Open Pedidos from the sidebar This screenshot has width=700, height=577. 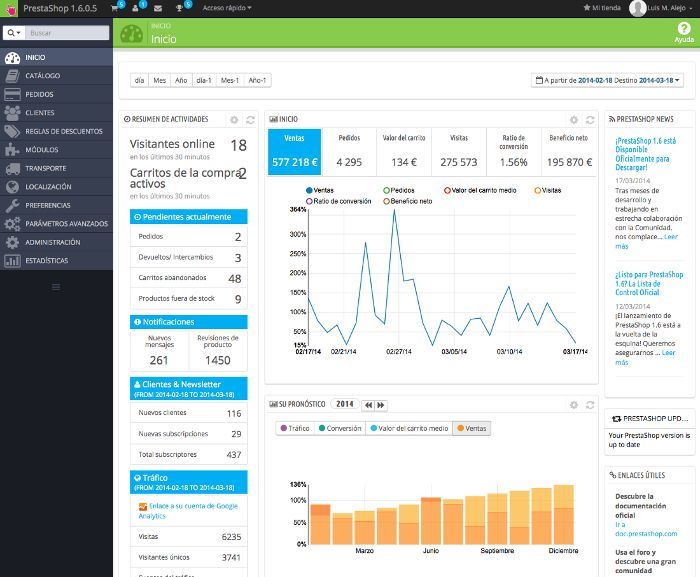(56, 94)
